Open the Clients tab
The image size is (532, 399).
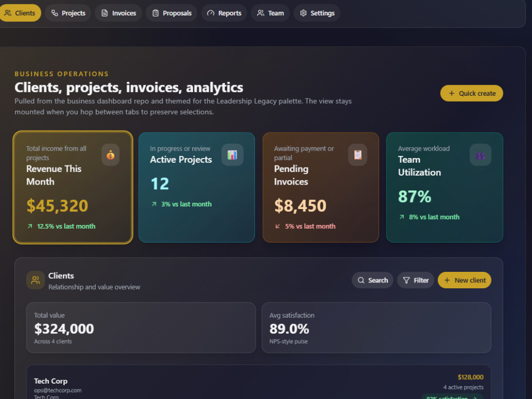pos(20,13)
